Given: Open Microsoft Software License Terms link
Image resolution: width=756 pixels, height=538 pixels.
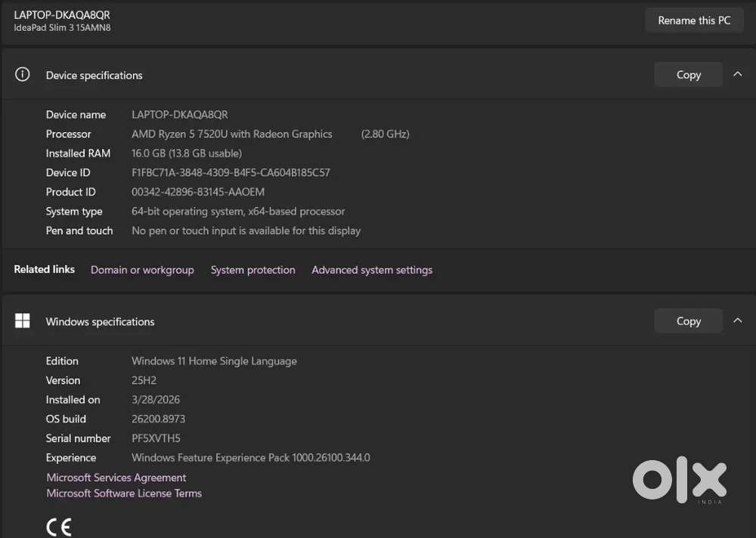Looking at the screenshot, I should [124, 493].
